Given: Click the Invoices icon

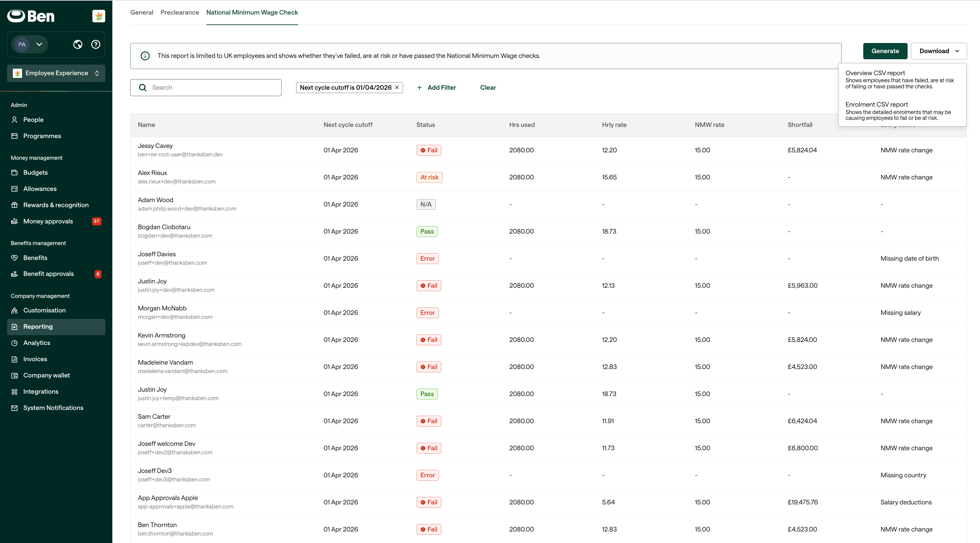Looking at the screenshot, I should 15,359.
